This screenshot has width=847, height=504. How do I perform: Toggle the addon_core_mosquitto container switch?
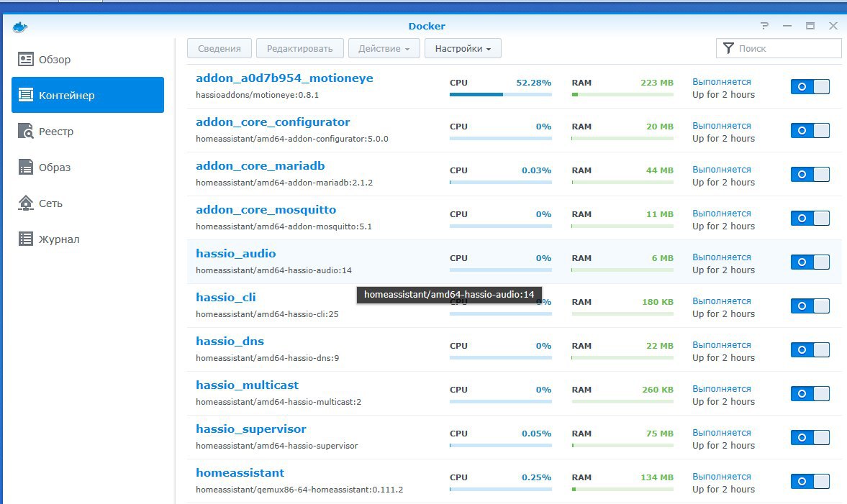coord(810,218)
